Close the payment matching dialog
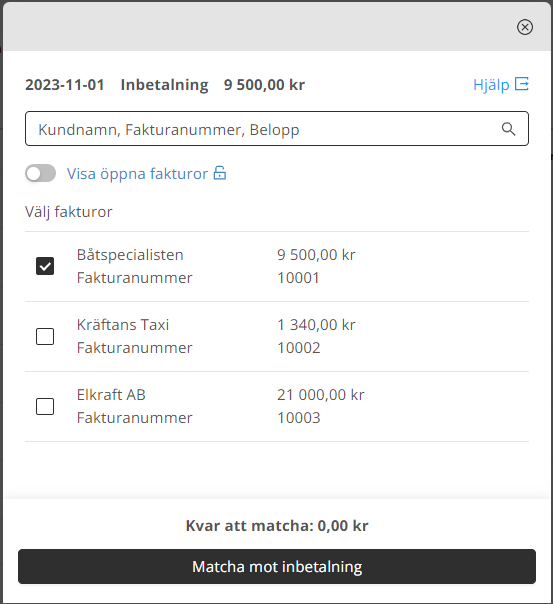Image resolution: width=553 pixels, height=604 pixels. [x=525, y=27]
